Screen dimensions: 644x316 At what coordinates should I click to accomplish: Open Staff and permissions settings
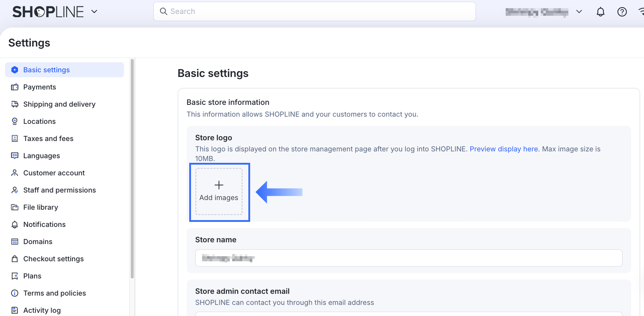tap(59, 190)
